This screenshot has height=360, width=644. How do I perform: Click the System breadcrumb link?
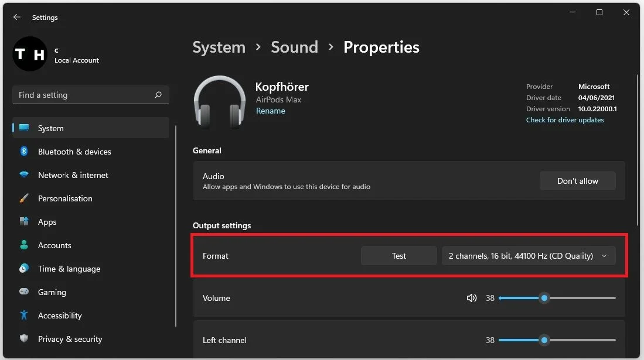[219, 47]
